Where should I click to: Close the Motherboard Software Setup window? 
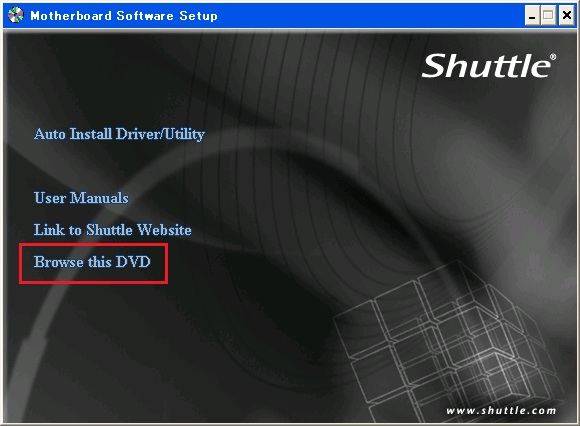(566, 16)
